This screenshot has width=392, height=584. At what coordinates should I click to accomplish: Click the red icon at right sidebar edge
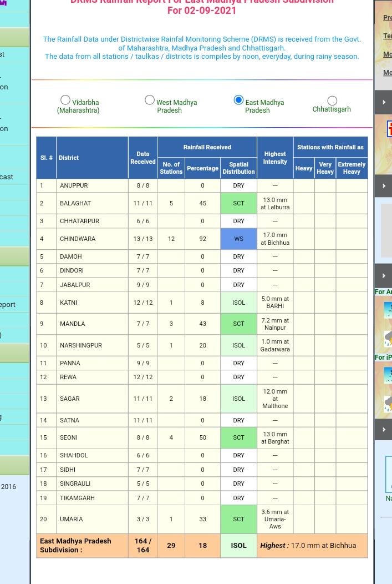(389, 129)
